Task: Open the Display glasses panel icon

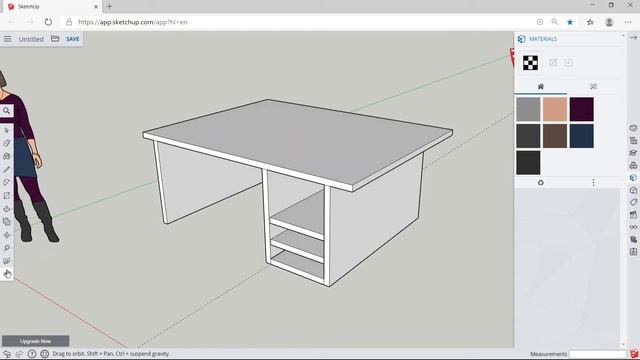Action: coord(633,227)
